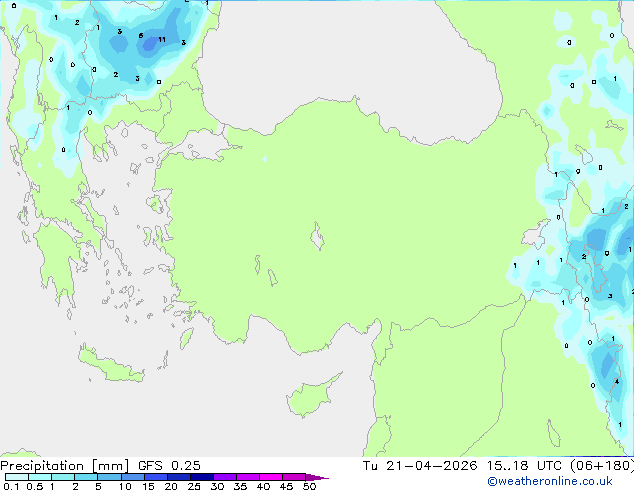This screenshot has height=490, width=634.
Task: Click the 'GFS 0.25' model label
Action: [x=169, y=466]
